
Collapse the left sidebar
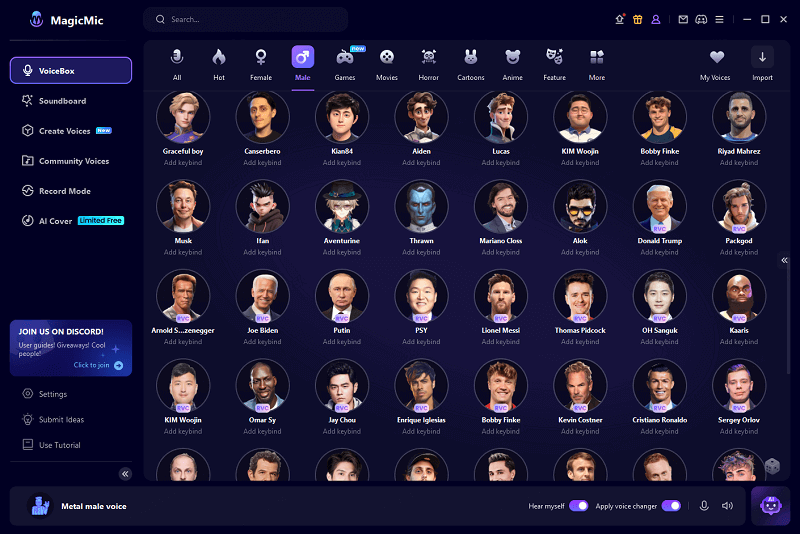coord(125,474)
